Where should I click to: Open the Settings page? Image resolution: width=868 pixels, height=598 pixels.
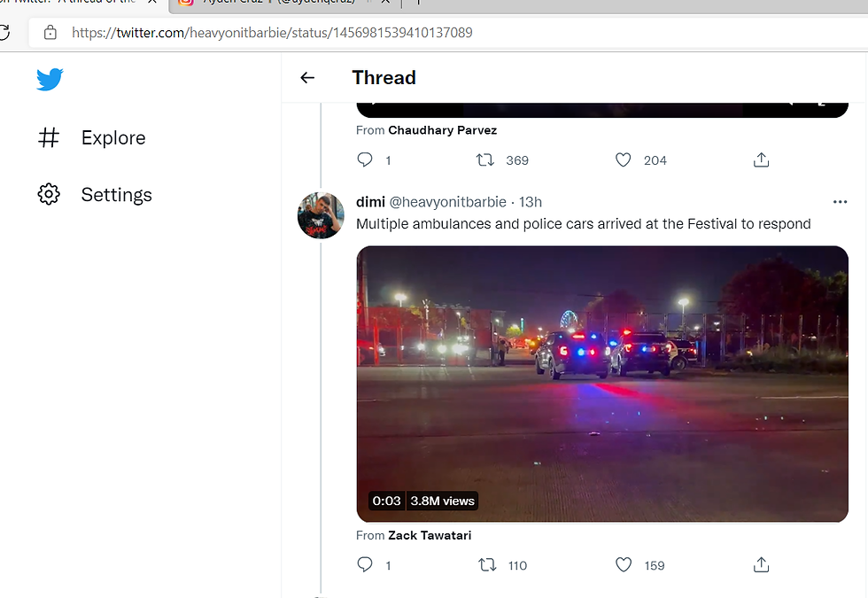95,194
